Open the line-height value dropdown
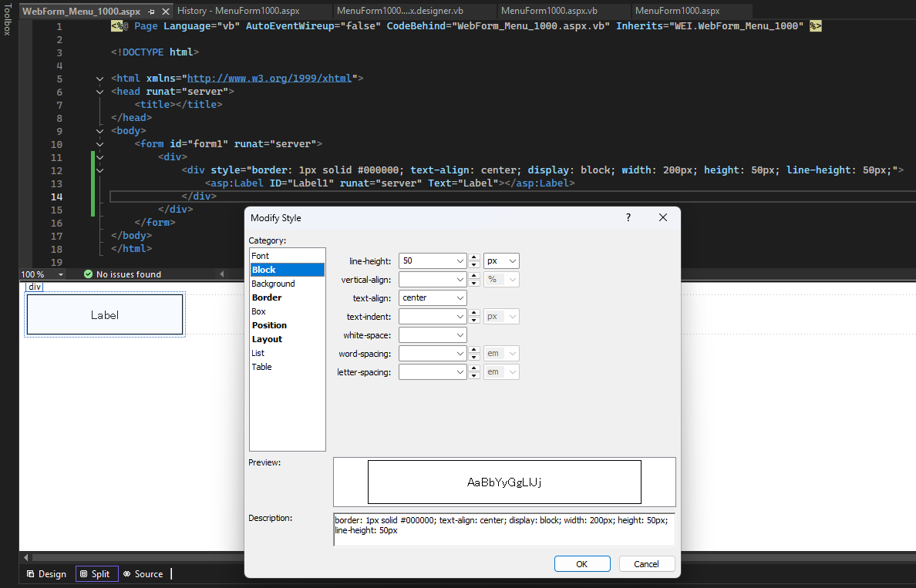This screenshot has width=916, height=588. [460, 261]
